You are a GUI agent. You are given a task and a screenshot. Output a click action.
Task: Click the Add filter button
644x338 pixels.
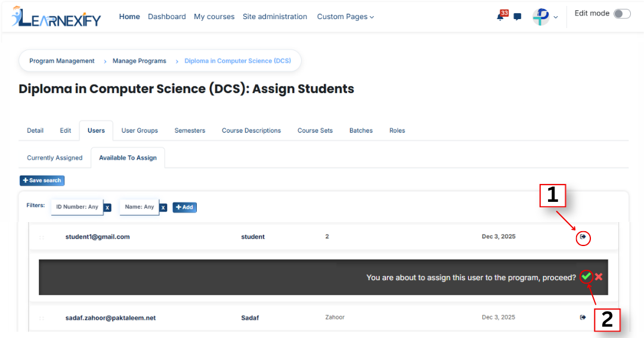pos(184,207)
